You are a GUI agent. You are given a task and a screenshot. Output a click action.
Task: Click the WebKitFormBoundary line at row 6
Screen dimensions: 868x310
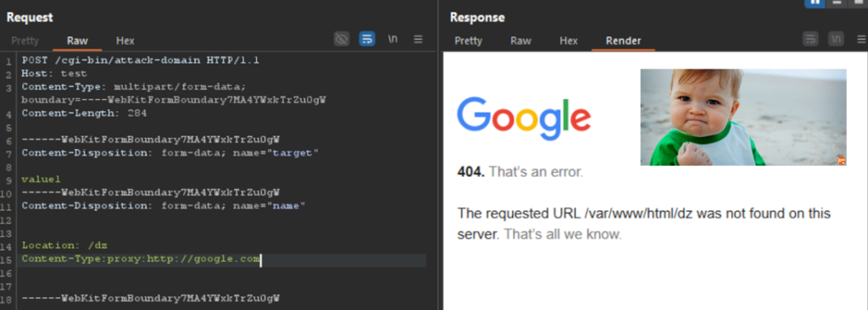151,140
